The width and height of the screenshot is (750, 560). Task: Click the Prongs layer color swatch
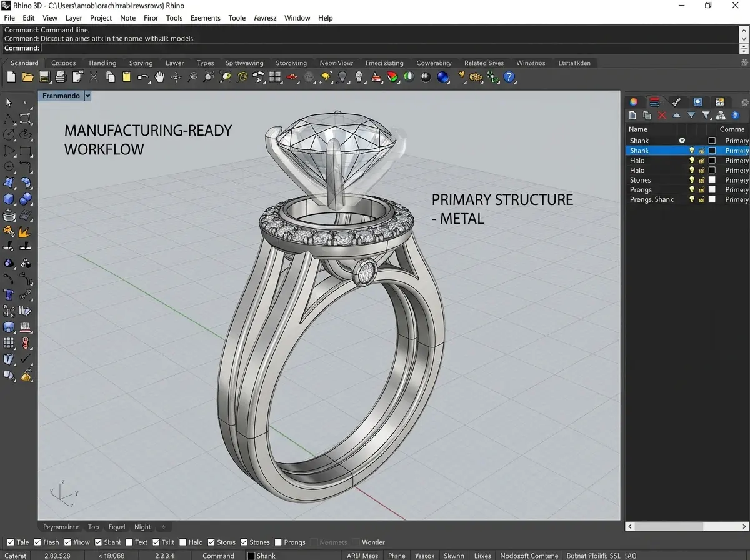pos(712,189)
